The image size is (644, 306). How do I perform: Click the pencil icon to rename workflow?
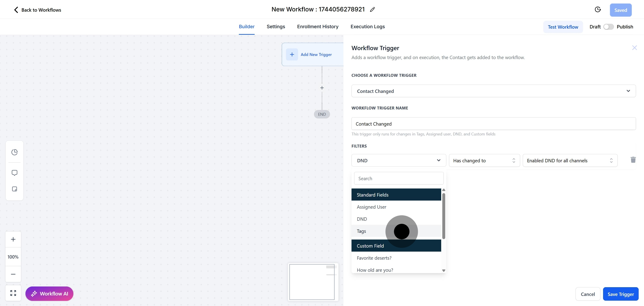click(x=372, y=9)
